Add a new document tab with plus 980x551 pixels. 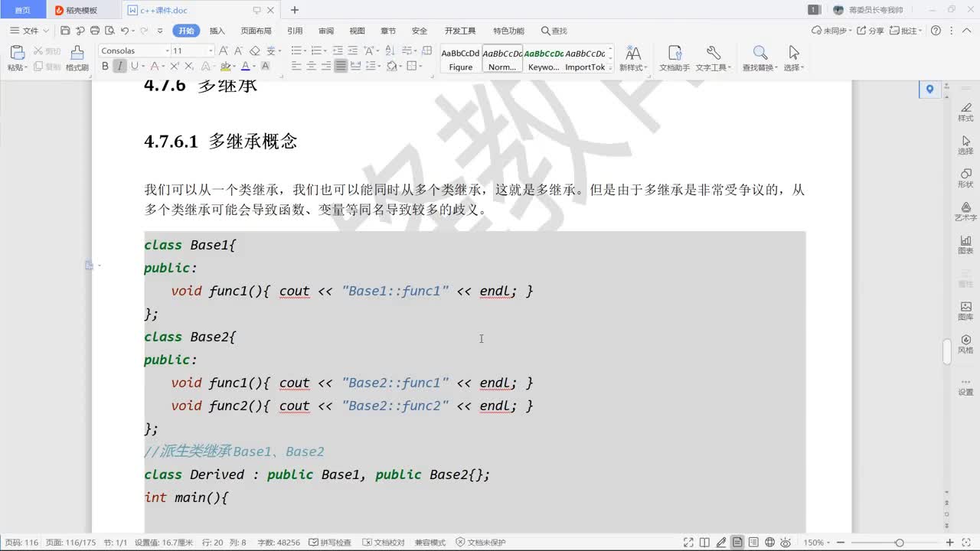[x=295, y=10]
